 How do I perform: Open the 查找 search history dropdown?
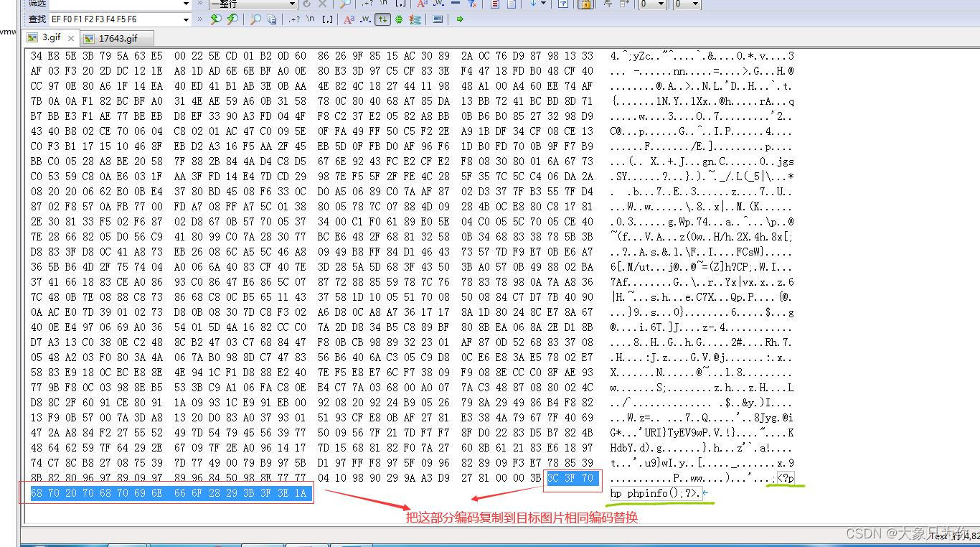pyautogui.click(x=187, y=19)
